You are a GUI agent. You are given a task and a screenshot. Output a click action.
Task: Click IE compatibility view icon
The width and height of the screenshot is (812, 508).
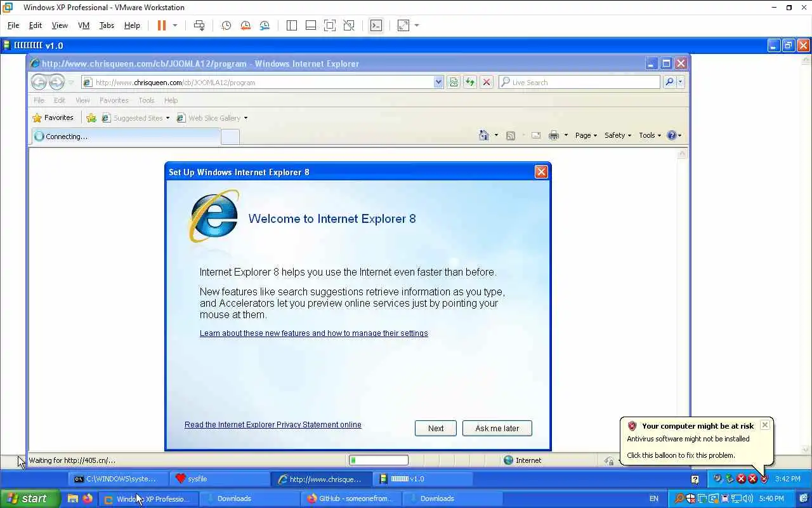[453, 82]
